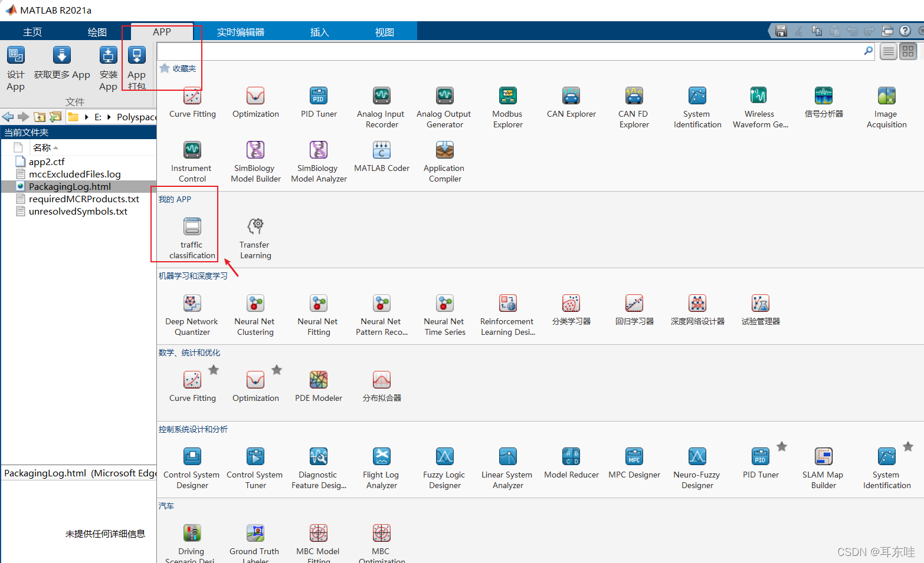Open Model Reducer app
This screenshot has height=563, width=924.
pyautogui.click(x=571, y=463)
